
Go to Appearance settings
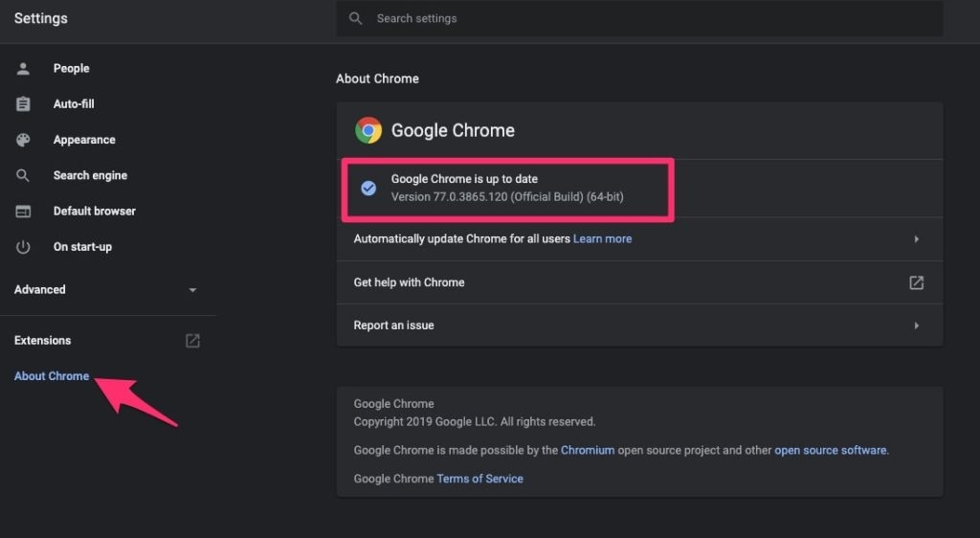84,140
